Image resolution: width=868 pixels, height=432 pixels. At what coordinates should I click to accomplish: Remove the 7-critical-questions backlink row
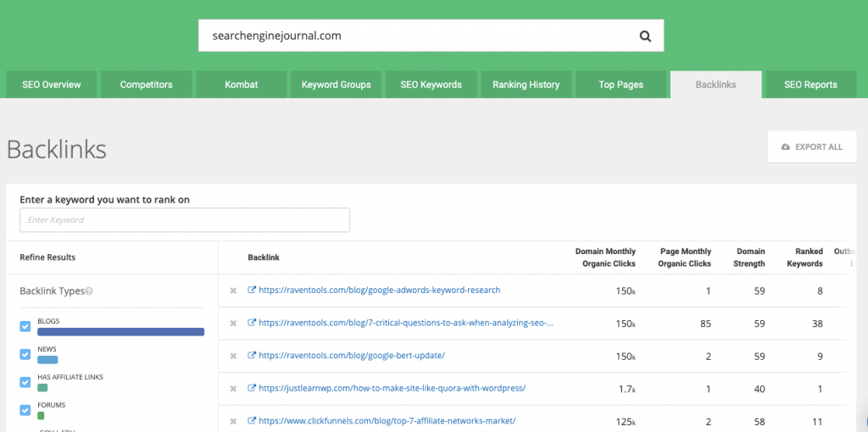(x=234, y=323)
